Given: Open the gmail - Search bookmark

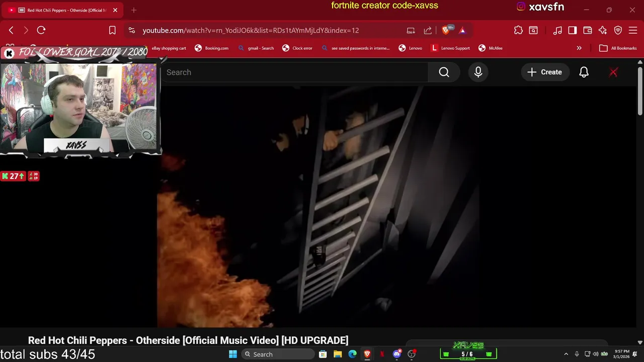Looking at the screenshot, I should coord(256,48).
